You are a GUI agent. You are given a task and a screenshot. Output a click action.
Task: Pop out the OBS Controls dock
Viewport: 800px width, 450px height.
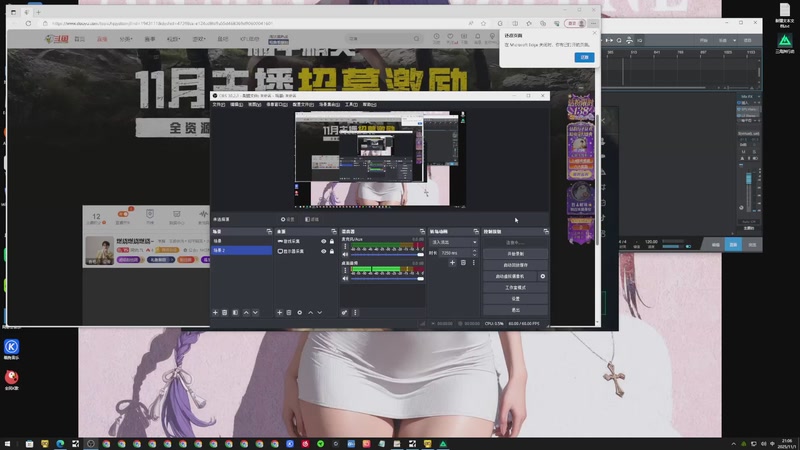[546, 232]
